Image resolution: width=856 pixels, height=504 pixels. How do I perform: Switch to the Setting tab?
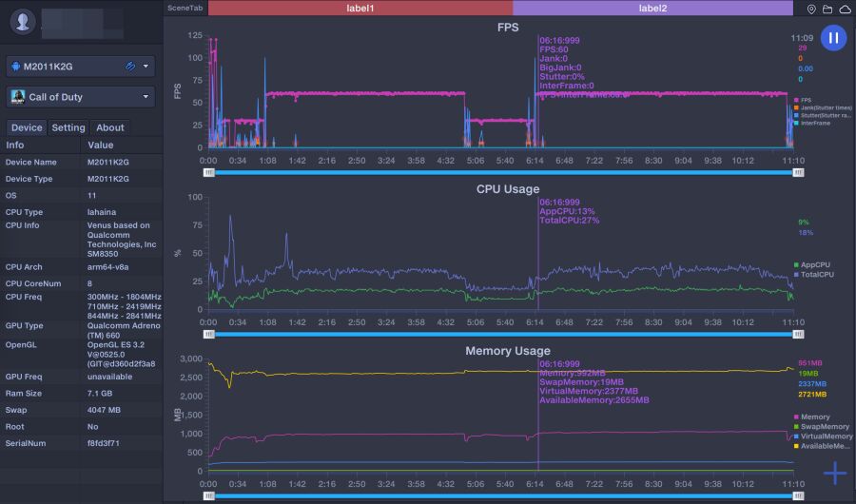coord(68,127)
